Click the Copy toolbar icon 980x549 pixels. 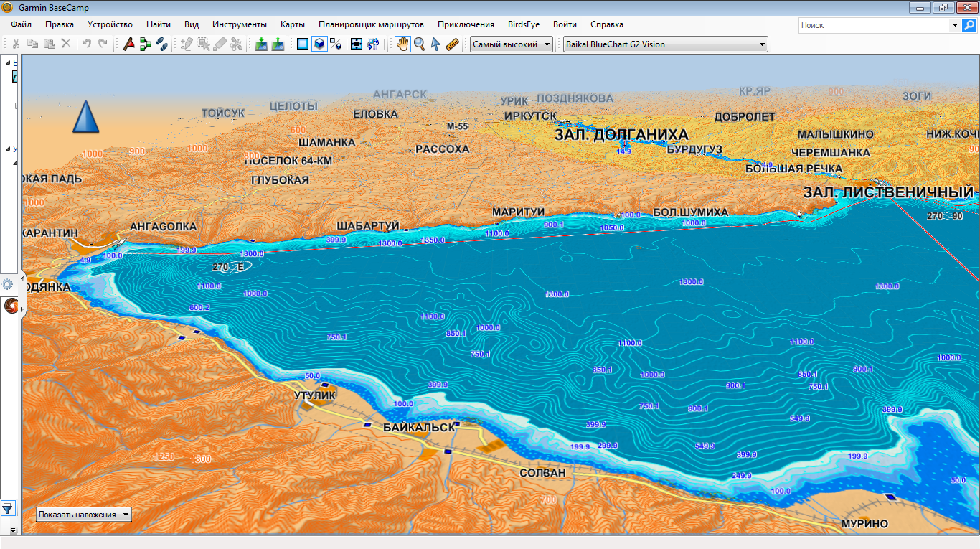33,44
